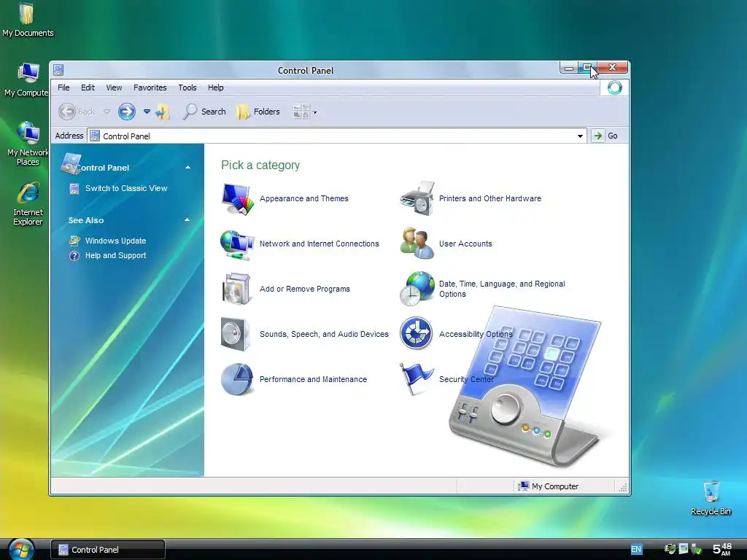Screen dimensions: 747x560
Task: Open the Favorites menu
Action: 150,87
